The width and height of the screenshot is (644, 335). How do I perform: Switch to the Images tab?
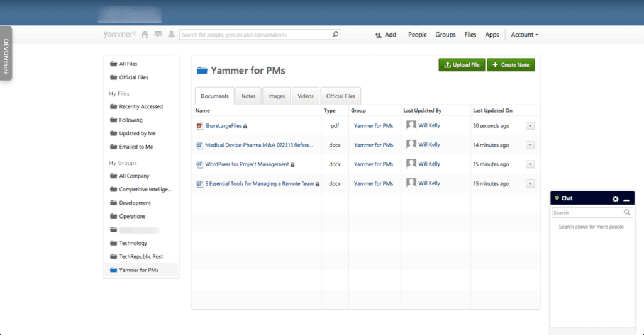coord(277,96)
